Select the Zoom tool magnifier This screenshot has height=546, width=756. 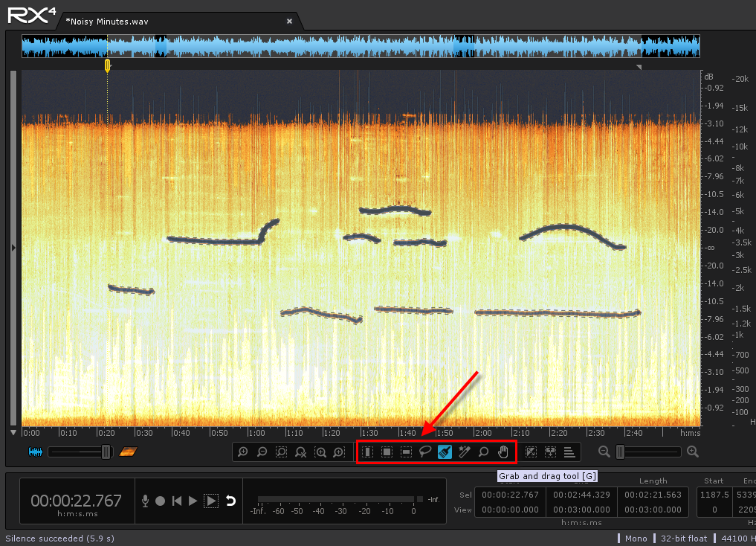[x=483, y=452]
